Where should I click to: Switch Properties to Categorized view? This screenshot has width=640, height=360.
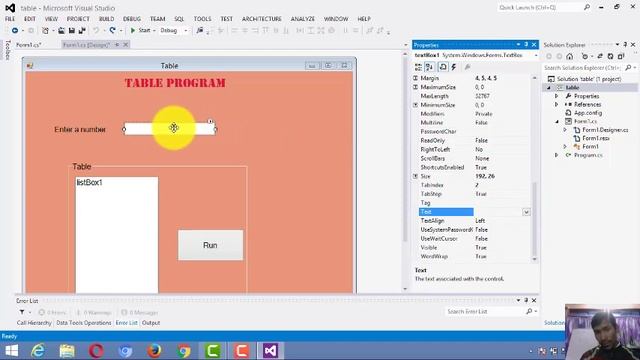[418, 67]
